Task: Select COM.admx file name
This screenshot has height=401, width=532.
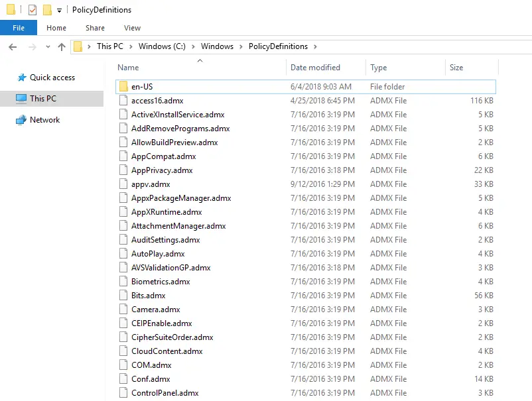Action: coord(151,365)
